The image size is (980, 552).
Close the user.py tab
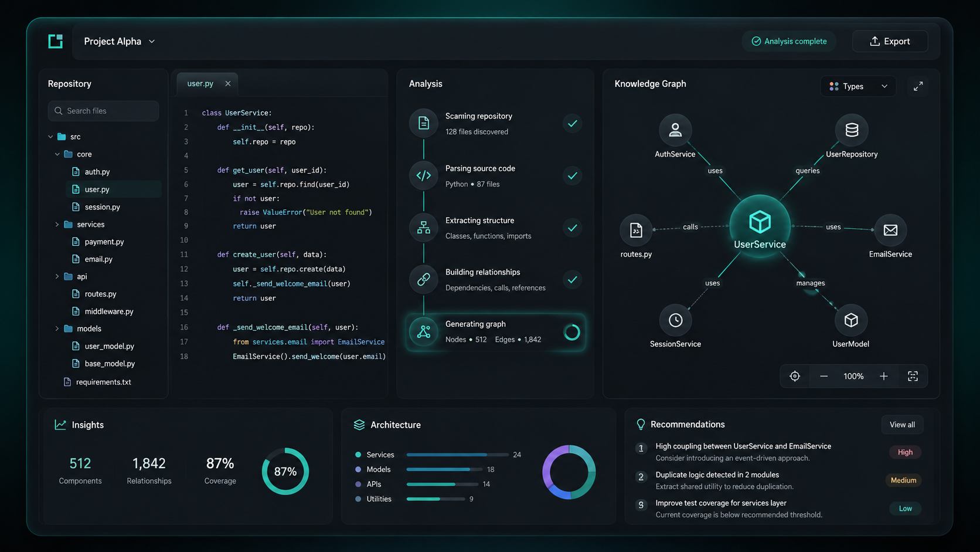click(228, 84)
